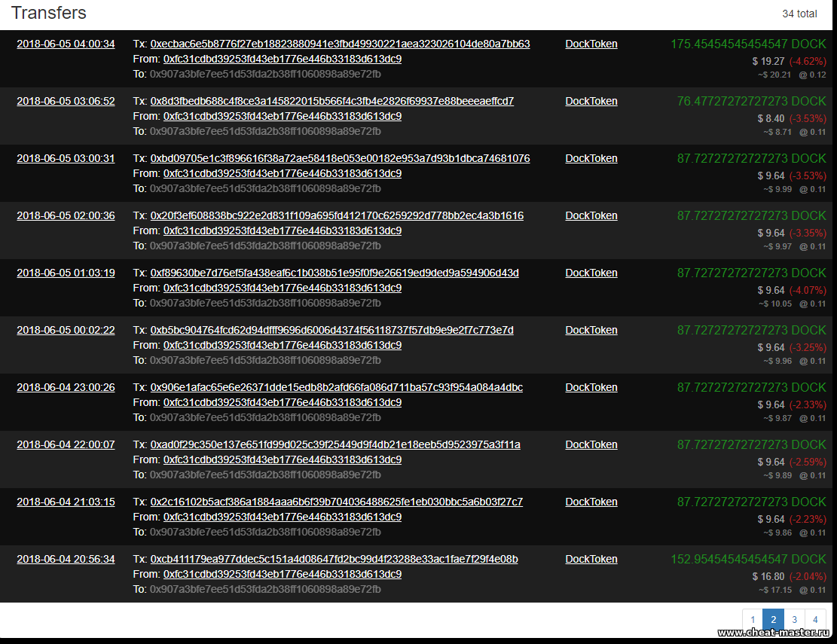Click From address in the 03:06:52 row

[282, 116]
